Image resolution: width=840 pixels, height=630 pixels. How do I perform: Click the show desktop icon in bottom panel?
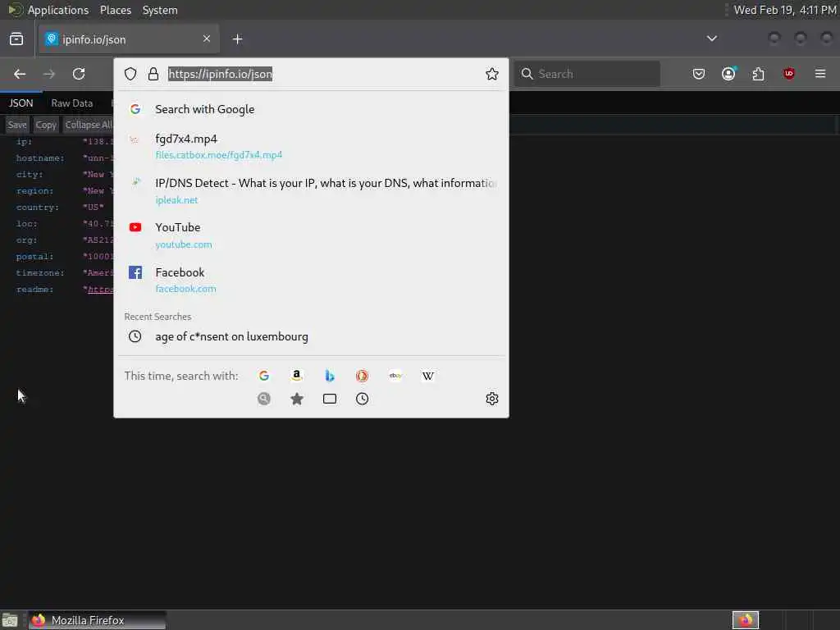click(x=10, y=620)
